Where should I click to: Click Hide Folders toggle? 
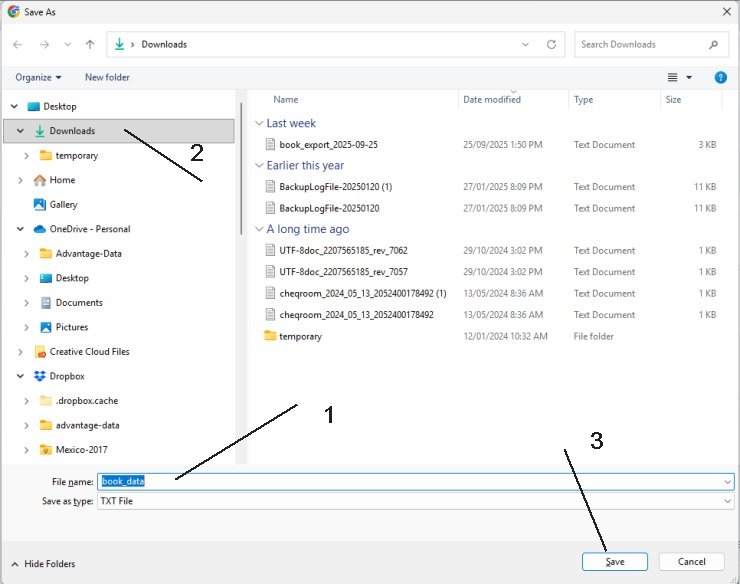[42, 564]
